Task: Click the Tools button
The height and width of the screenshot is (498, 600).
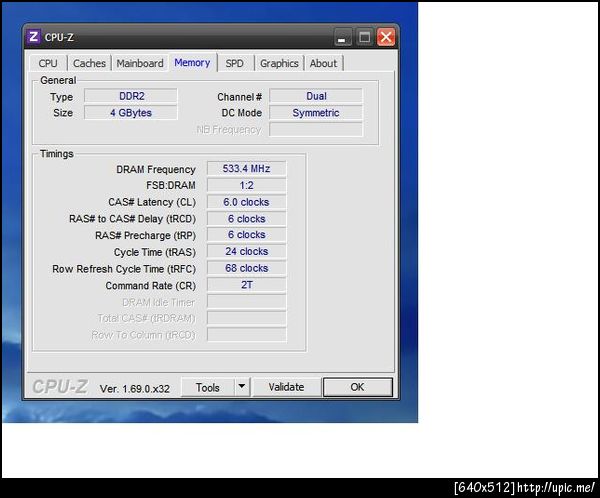Action: [x=208, y=387]
